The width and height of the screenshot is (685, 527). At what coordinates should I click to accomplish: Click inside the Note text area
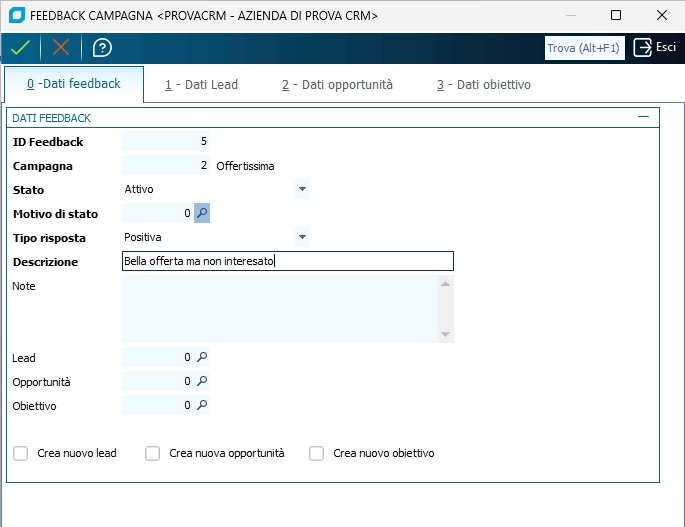click(280, 309)
